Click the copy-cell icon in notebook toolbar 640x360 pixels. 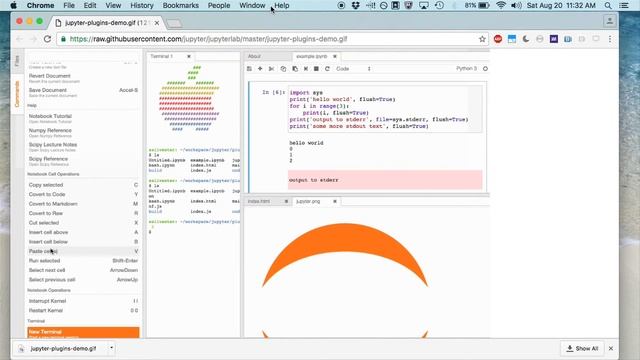283,69
